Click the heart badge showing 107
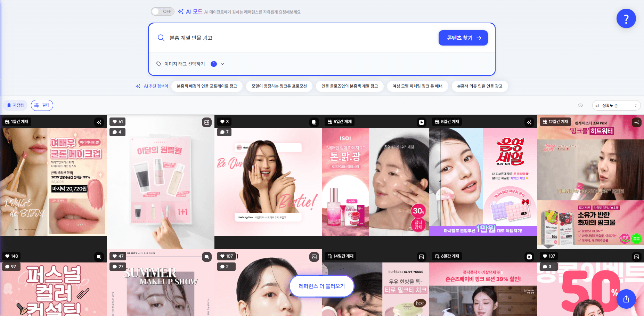Screen dimensions: 644x316 (x=226, y=256)
